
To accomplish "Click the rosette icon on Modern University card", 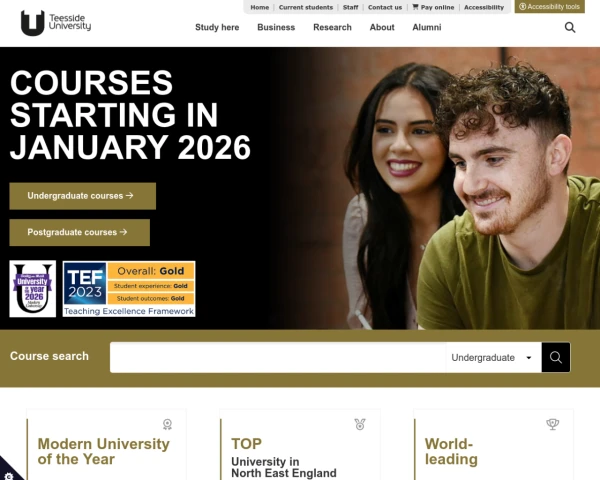I will click(167, 424).
